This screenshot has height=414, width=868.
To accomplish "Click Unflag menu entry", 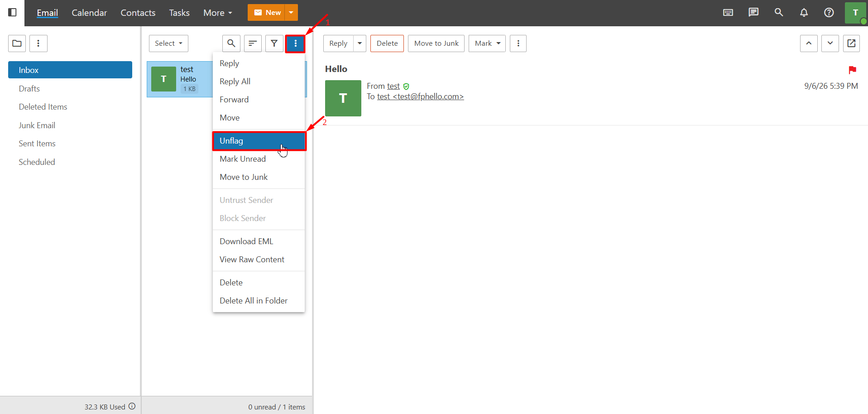I will point(259,141).
